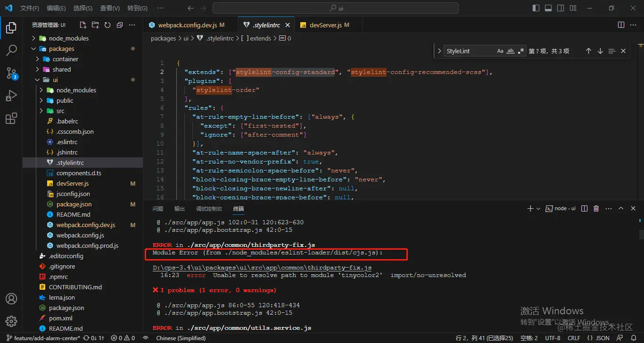The image size is (644, 343).
Task: Toggle the primary side bar visibility
Action: coord(536,8)
